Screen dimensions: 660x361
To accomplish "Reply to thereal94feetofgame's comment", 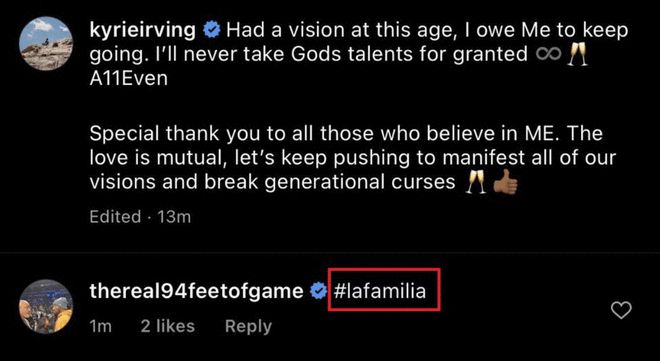I will click(x=248, y=326).
